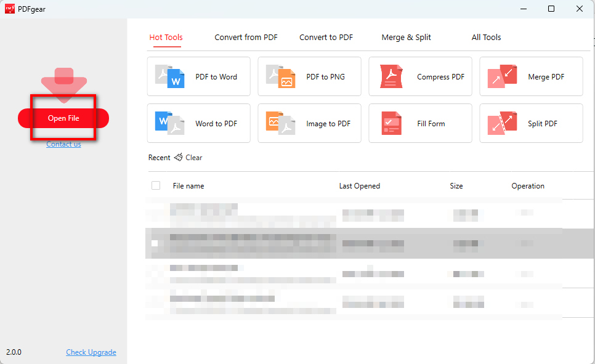Click the Compress PDF icon
The width and height of the screenshot is (595, 364).
[x=391, y=76]
